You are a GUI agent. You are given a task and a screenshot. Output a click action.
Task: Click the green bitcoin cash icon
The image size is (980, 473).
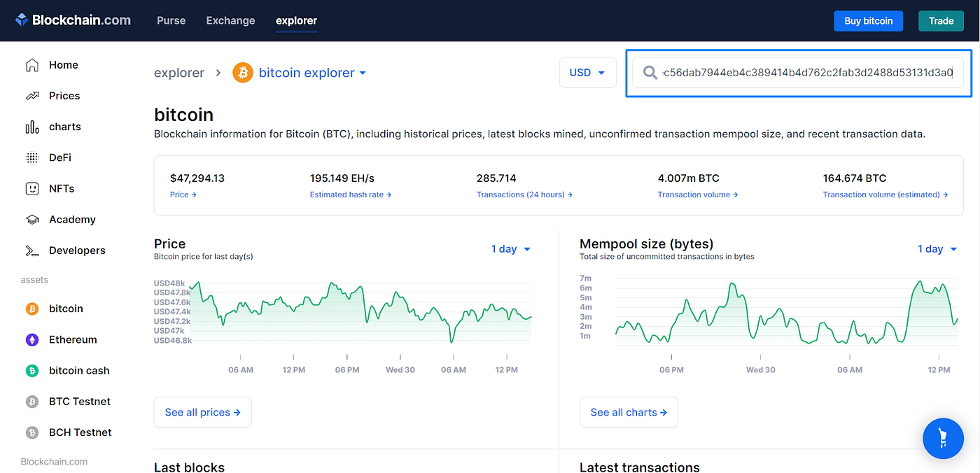tap(32, 371)
